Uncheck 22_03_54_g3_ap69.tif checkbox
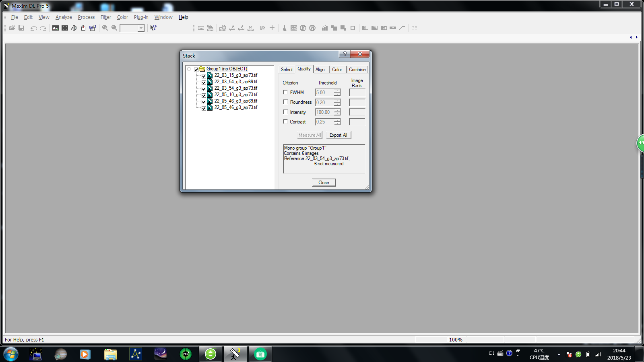This screenshot has width=644, height=362. (x=204, y=82)
